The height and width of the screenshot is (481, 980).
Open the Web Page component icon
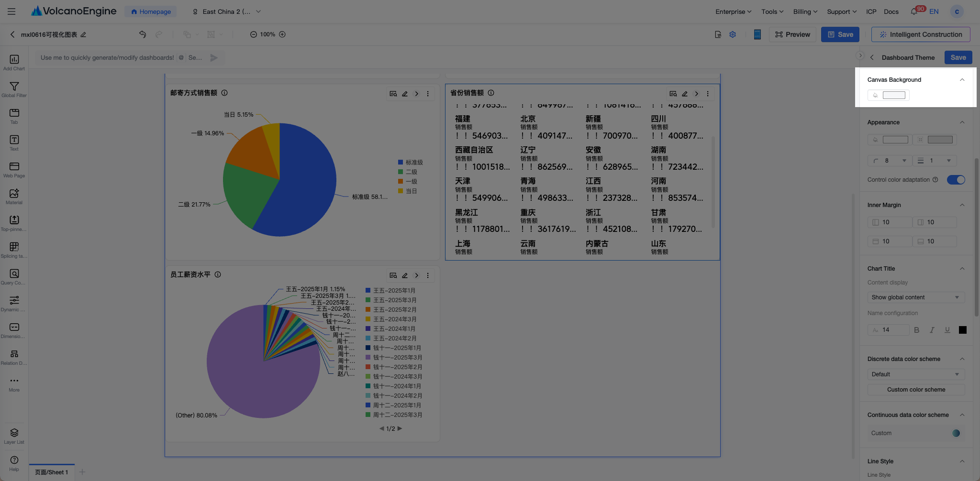coord(14,169)
